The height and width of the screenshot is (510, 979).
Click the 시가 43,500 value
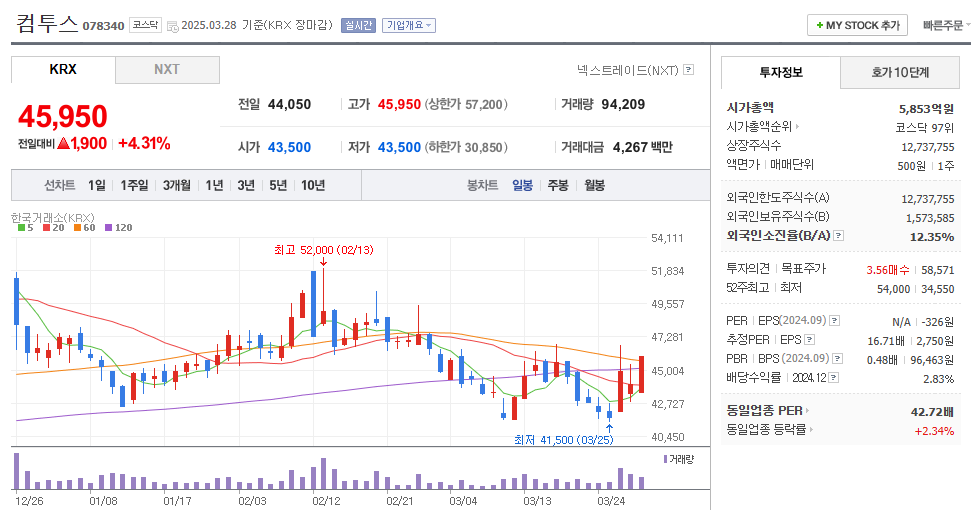pyautogui.click(x=289, y=147)
